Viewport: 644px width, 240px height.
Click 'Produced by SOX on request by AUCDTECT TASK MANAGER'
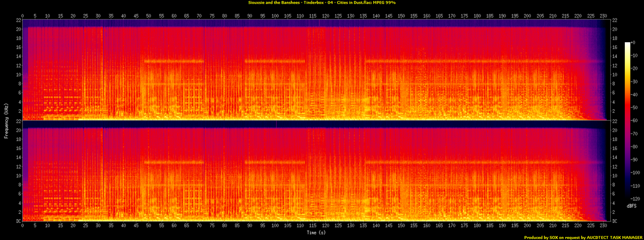(583, 237)
